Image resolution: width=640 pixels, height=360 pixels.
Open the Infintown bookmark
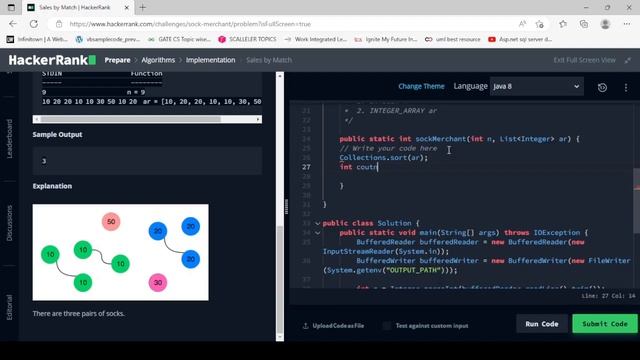37,39
